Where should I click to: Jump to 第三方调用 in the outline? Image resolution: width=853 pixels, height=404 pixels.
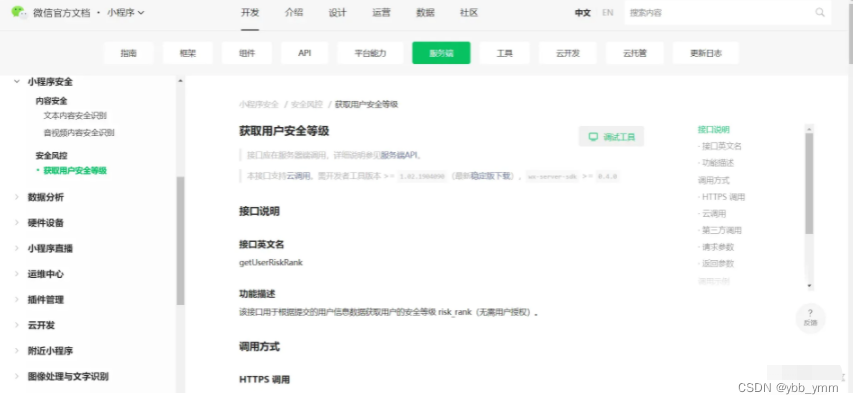coord(721,231)
